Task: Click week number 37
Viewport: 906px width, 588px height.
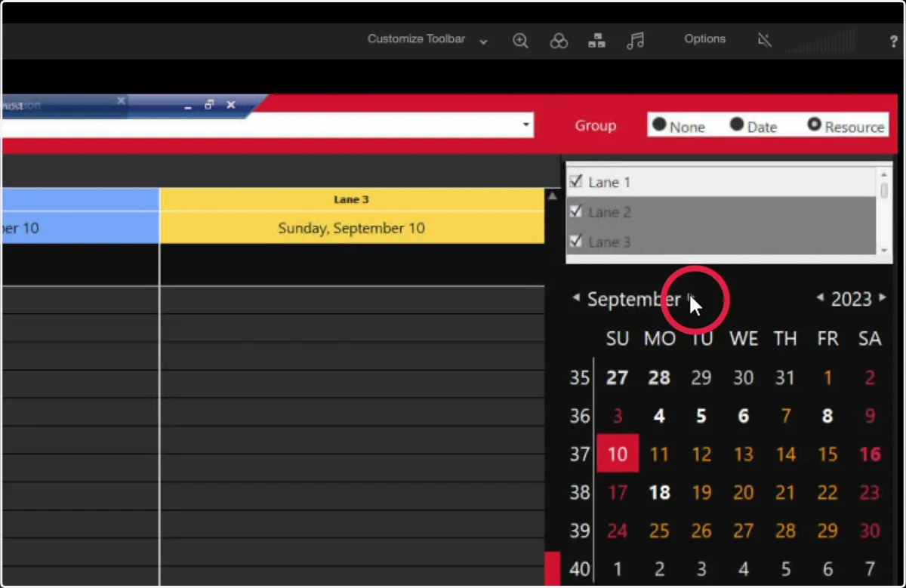Action: coord(580,454)
